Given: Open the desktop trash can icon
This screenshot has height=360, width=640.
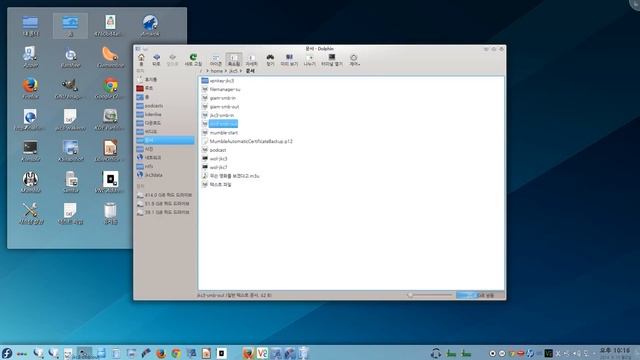Looking at the screenshot, I should tap(110, 213).
